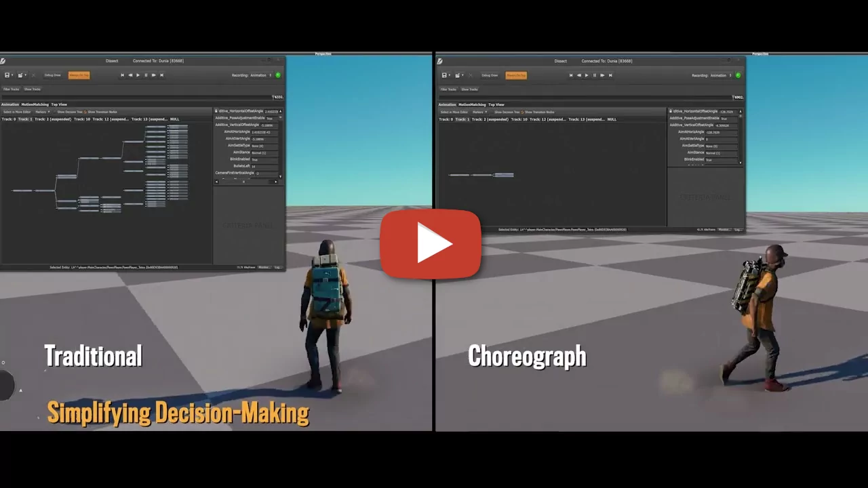Viewport: 868px width, 488px height.
Task: Switch to Top View tab in left Dissect window
Action: pos(59,104)
